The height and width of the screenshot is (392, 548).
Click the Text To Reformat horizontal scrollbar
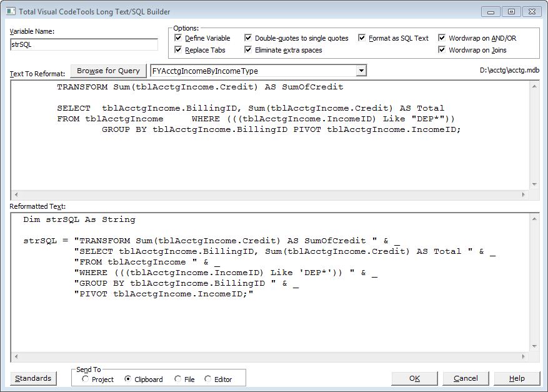coord(270,195)
